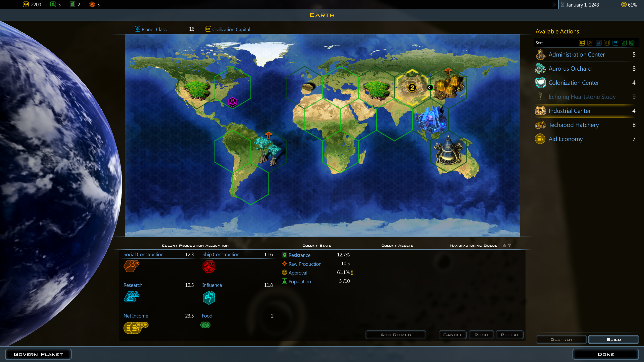
Task: Sort actions by the smiley approval icon
Action: click(632, 43)
